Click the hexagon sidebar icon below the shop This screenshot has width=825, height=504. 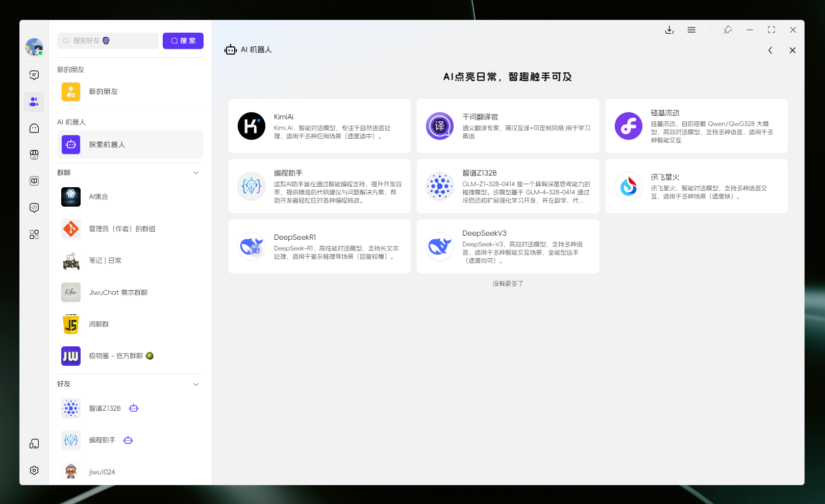click(34, 181)
